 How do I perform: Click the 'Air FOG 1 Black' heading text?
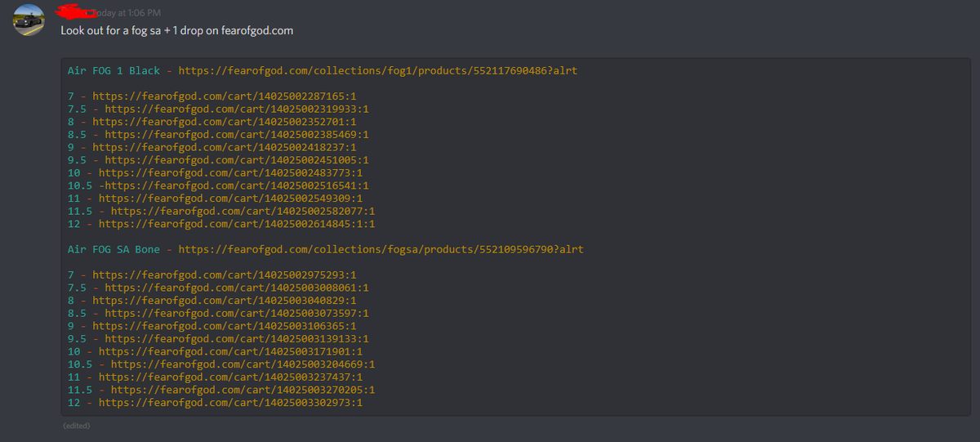point(114,71)
